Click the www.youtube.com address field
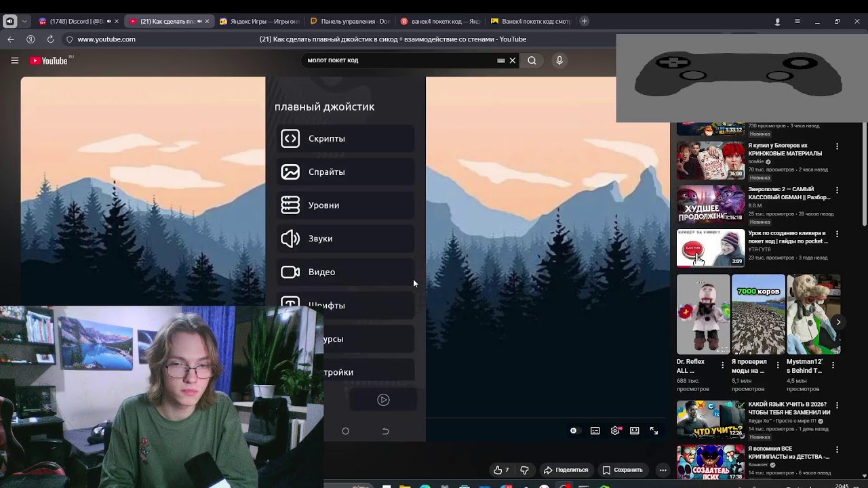This screenshot has height=488, width=868. pos(106,39)
